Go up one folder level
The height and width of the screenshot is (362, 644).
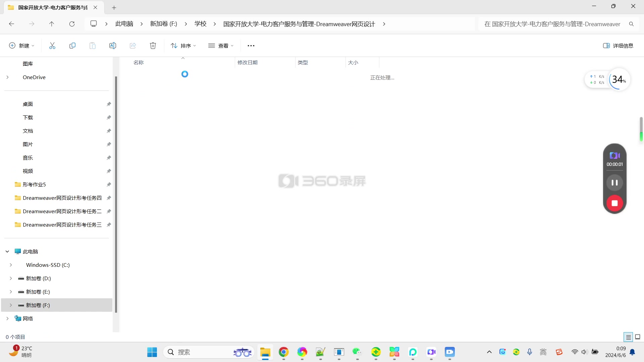tap(52, 24)
